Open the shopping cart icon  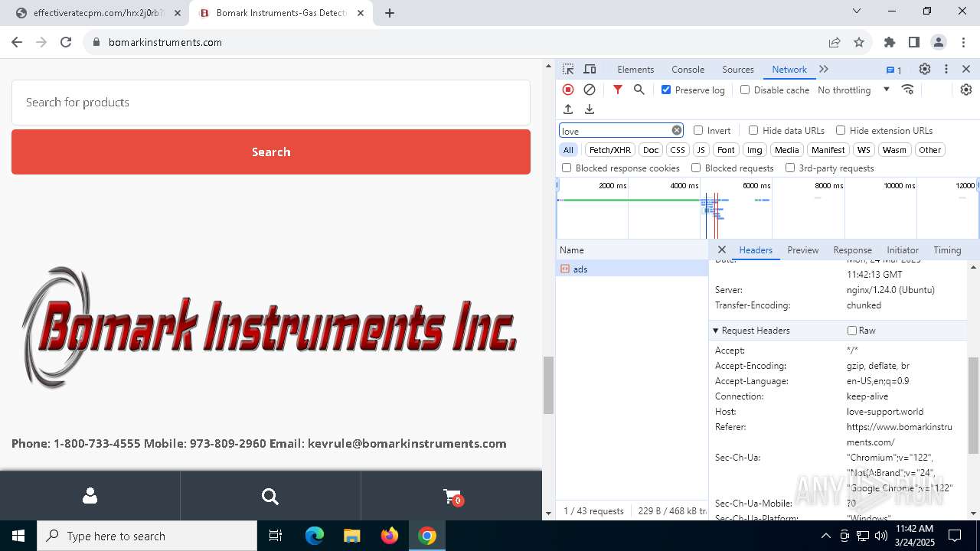pyautogui.click(x=452, y=497)
